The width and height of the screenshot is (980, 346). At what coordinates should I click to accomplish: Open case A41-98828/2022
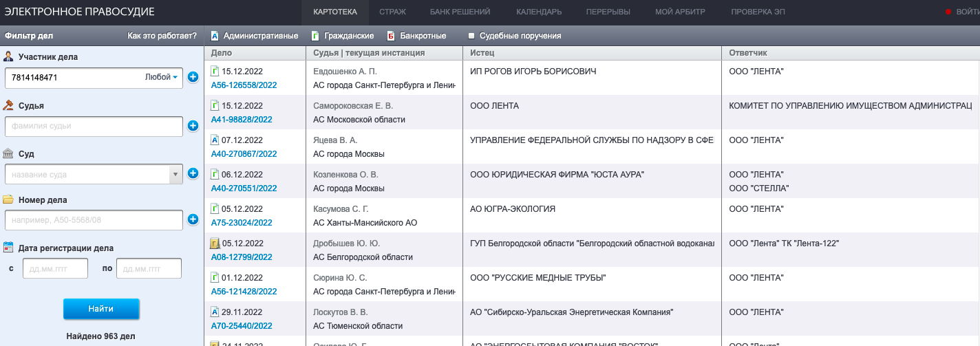pos(242,120)
